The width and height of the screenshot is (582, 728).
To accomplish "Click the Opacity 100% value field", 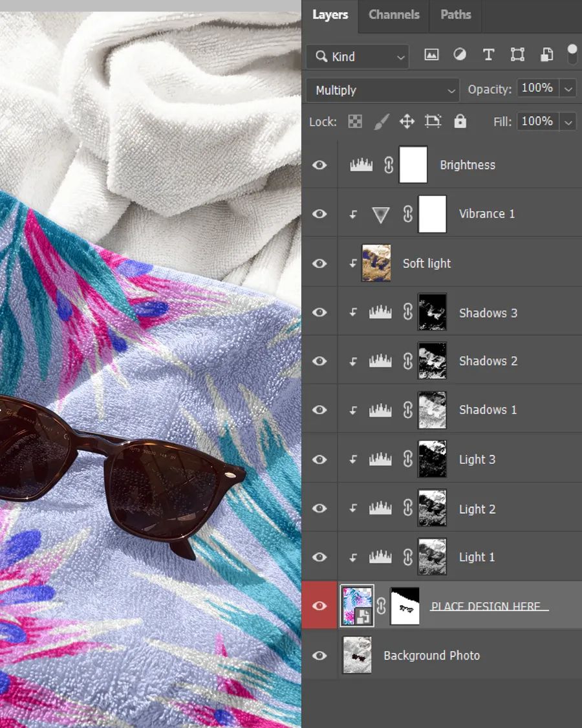I will point(537,88).
